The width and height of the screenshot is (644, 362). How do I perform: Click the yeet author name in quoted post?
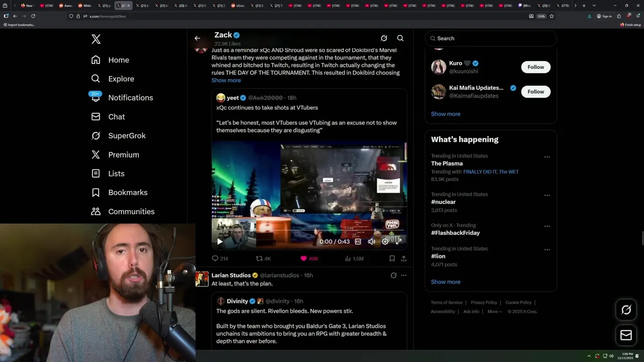coord(232,98)
